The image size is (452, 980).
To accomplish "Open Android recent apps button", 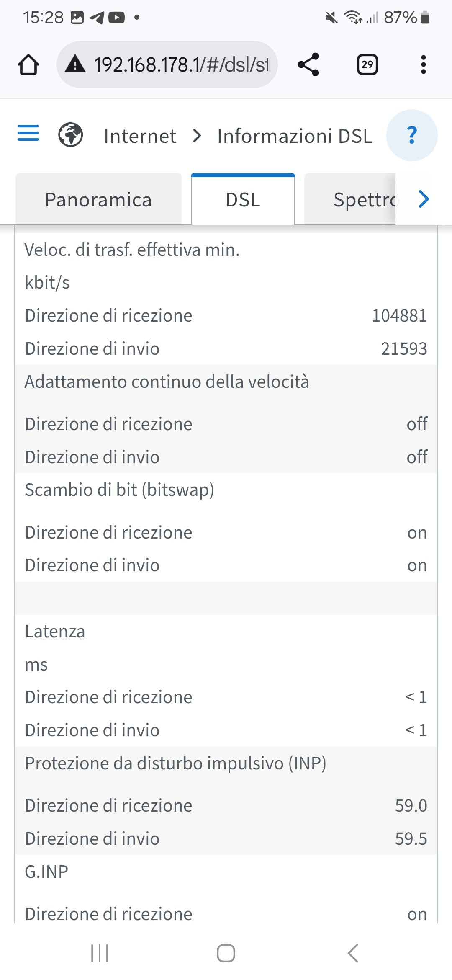I will coord(100,953).
